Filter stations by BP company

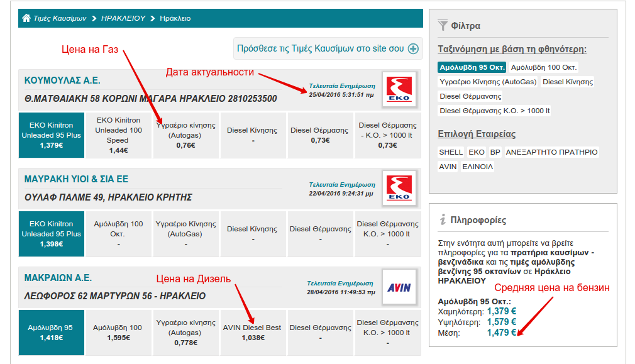(495, 152)
